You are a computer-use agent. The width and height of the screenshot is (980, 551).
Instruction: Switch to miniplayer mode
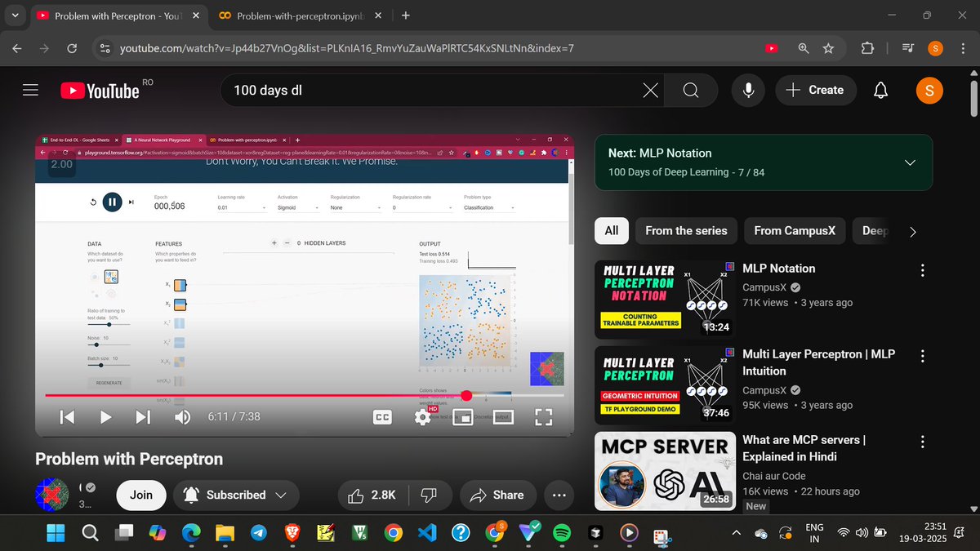462,417
